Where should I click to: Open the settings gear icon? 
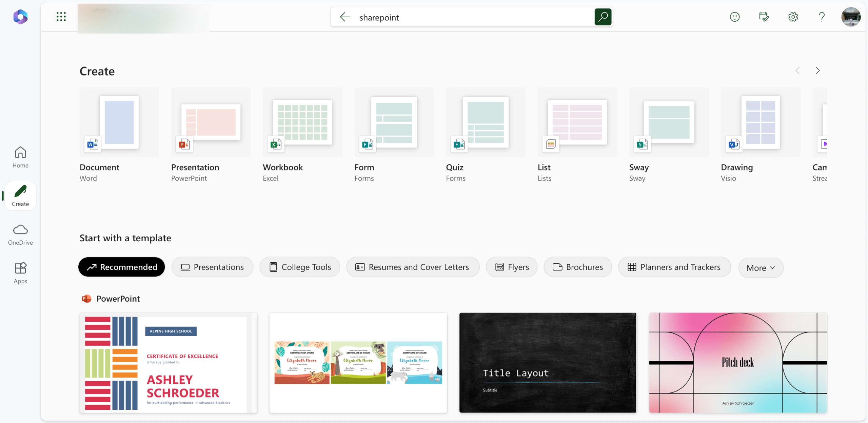point(793,17)
